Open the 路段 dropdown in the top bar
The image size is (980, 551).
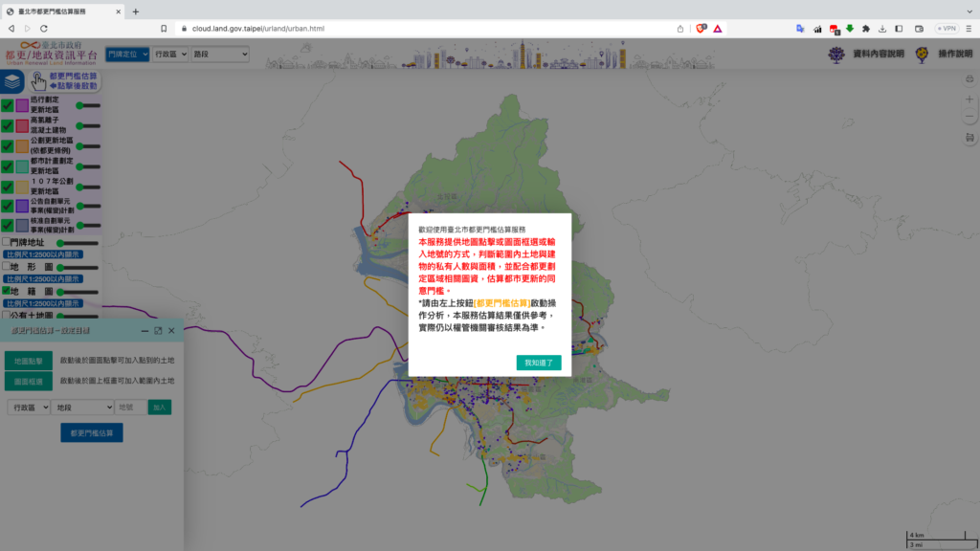pyautogui.click(x=220, y=55)
